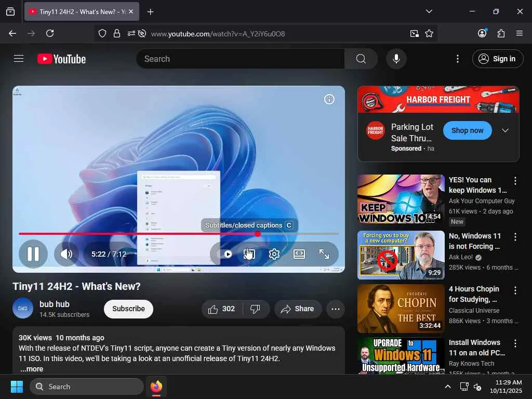Image resolution: width=532 pixels, height=399 pixels.
Task: Open options for Install Windows 11 video
Action: (515, 343)
